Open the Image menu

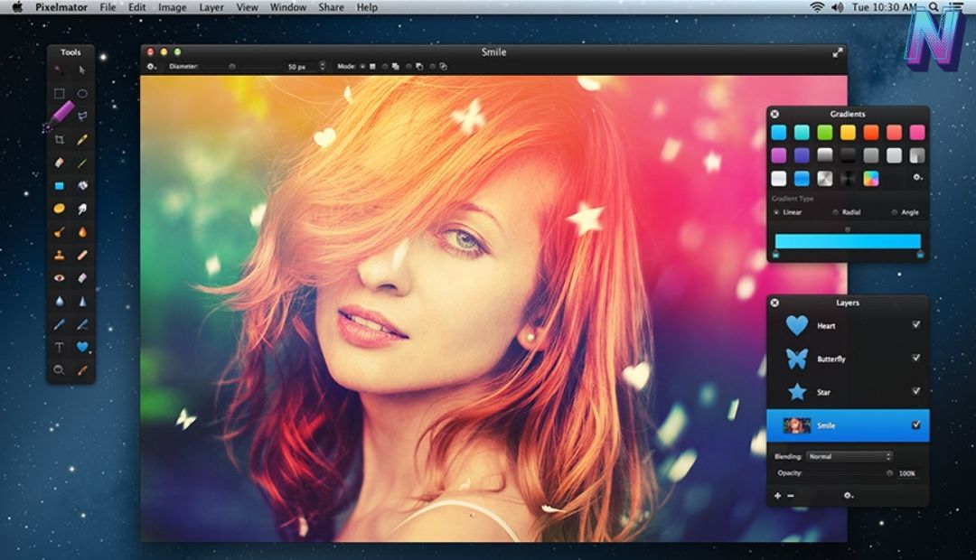[x=173, y=7]
